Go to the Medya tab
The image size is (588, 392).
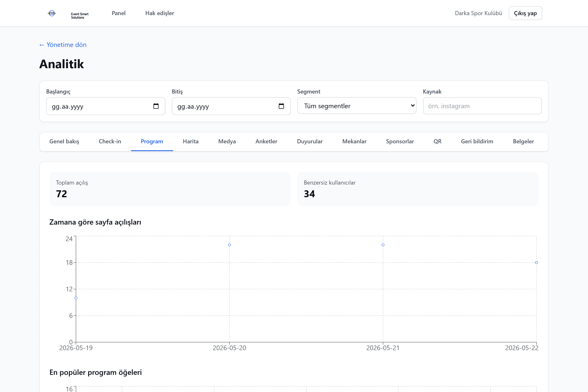pos(227,141)
